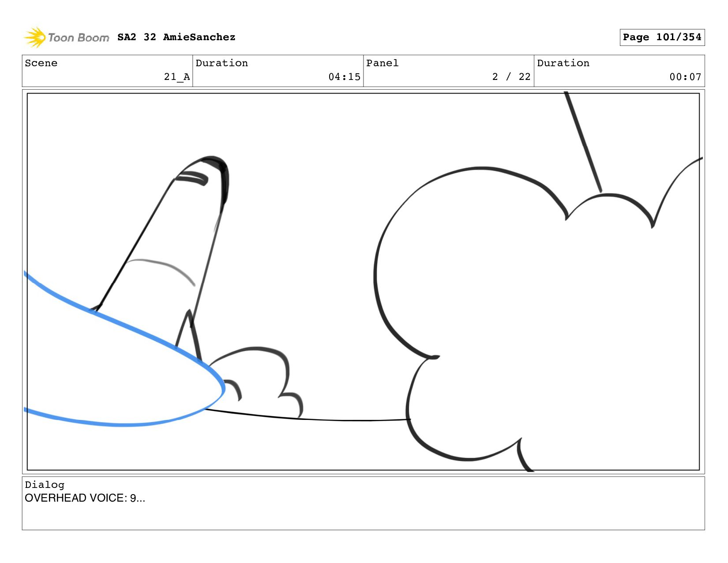Select the dialog line 'OVERHEAD VOICE: 9...'
The width and height of the screenshot is (728, 563).
pos(85,498)
